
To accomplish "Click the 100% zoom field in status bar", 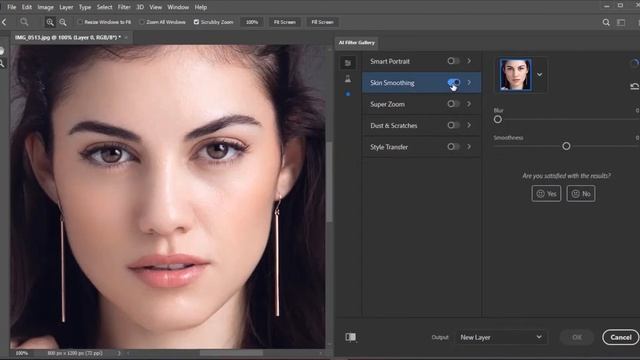I will [21, 353].
